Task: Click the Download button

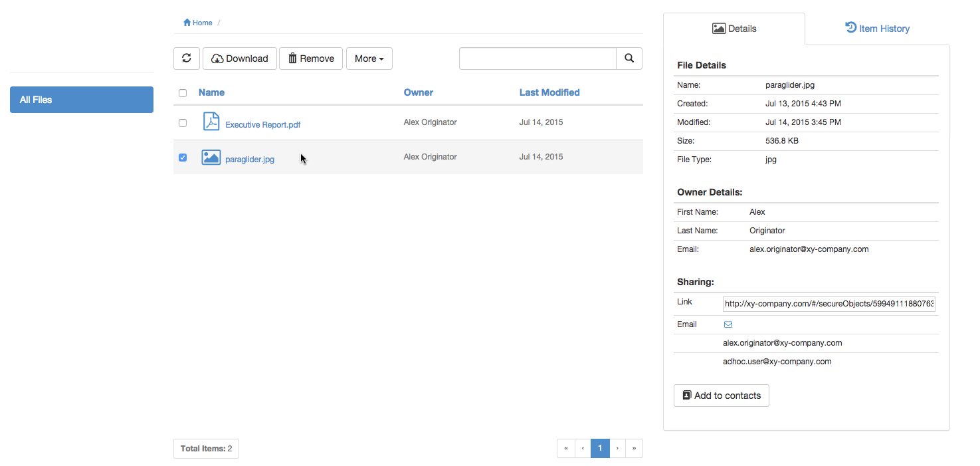Action: [239, 58]
